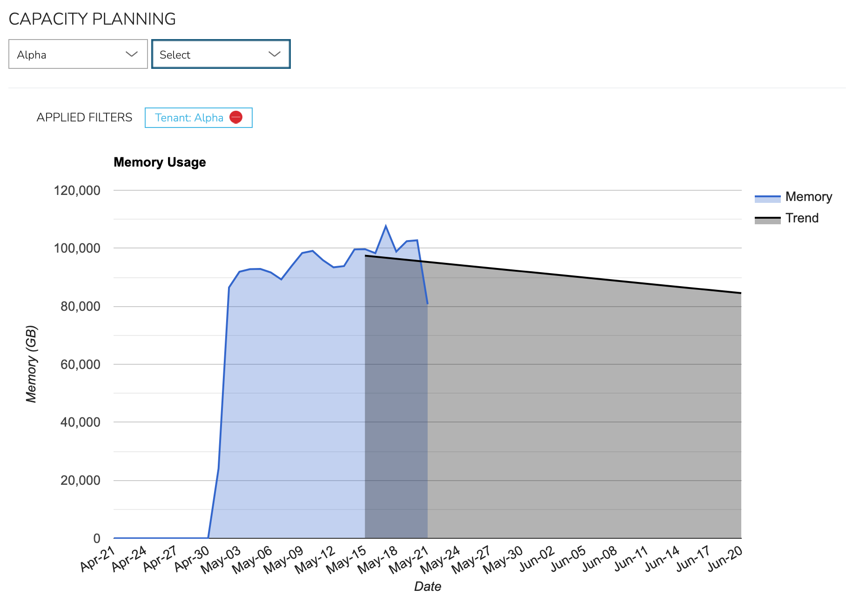This screenshot has height=616, width=859.
Task: Click the 100,000 y-axis label
Action: [x=77, y=248]
